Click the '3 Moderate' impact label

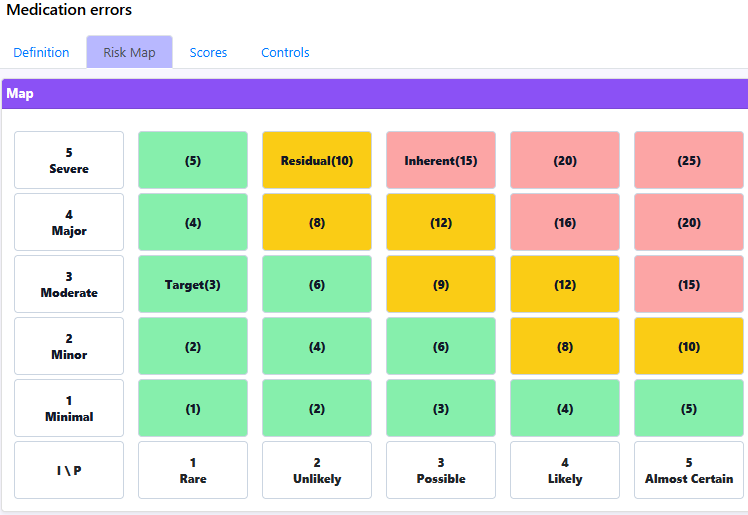pyautogui.click(x=69, y=284)
